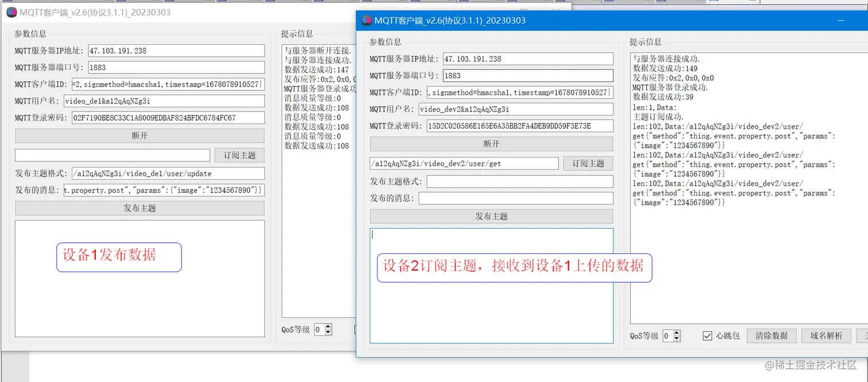Image resolution: width=868 pixels, height=382 pixels.
Task: Click subscribe topic field /a12qAqNZg3i/video_dev2/user/get
Action: pyautogui.click(x=464, y=164)
